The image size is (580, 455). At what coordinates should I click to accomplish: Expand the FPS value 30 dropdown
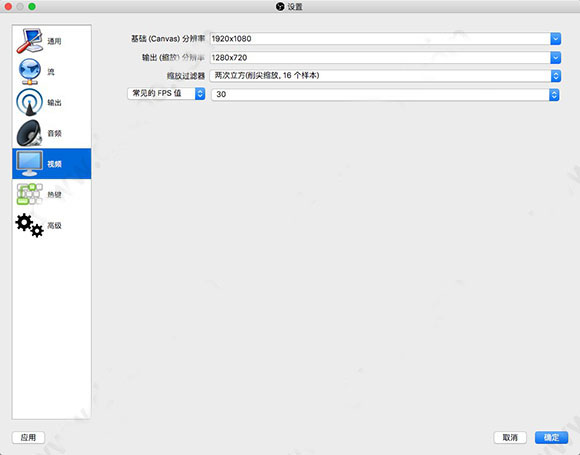(385, 94)
